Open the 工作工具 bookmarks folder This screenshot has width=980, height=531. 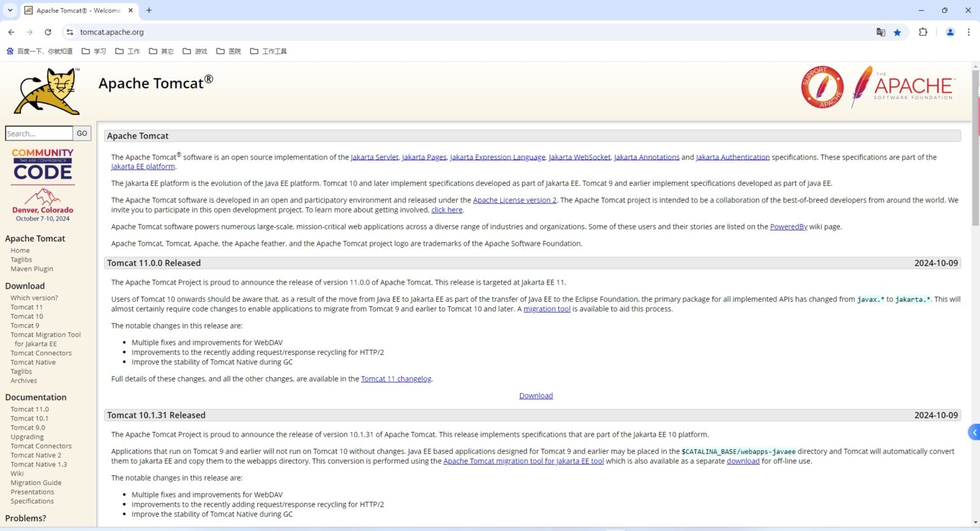(268, 51)
